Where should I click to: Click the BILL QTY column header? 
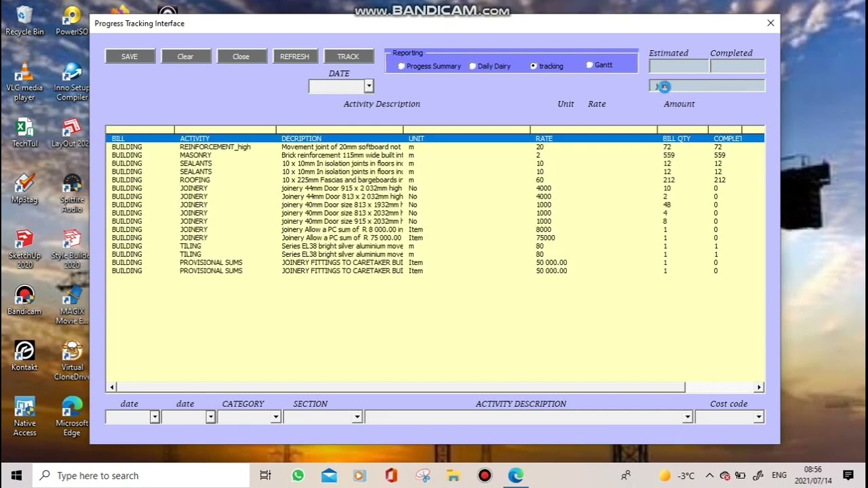676,138
